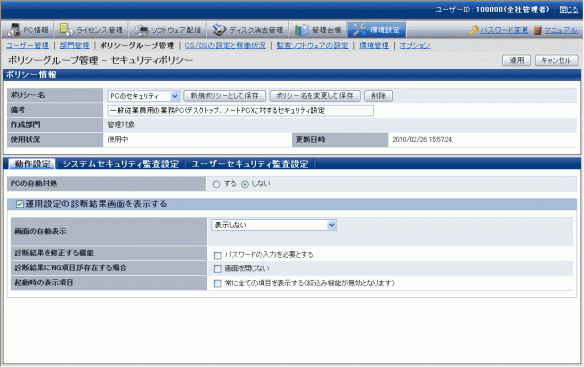
Task: Click 新規ポリシーとして保存 button
Action: pyautogui.click(x=224, y=96)
